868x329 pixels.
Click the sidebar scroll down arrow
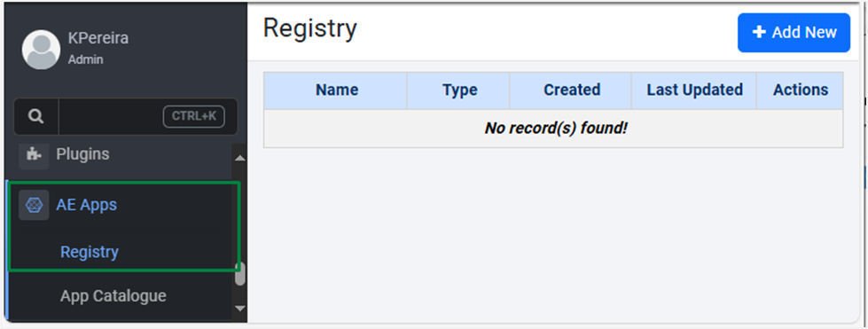(x=239, y=308)
